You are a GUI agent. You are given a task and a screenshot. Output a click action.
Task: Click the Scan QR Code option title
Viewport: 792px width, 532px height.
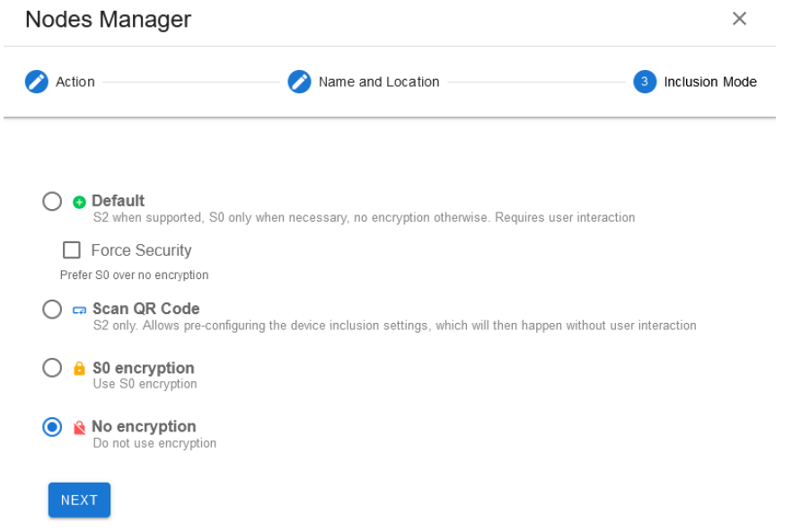coord(145,309)
